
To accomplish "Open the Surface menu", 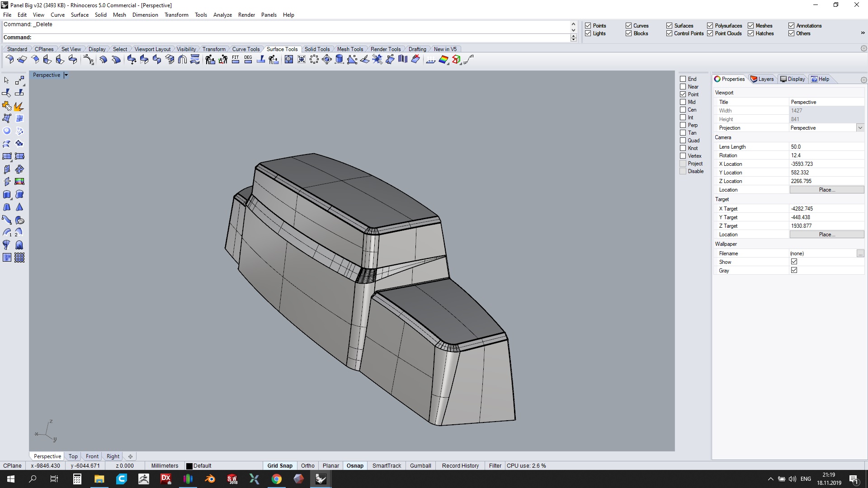I will (x=80, y=15).
